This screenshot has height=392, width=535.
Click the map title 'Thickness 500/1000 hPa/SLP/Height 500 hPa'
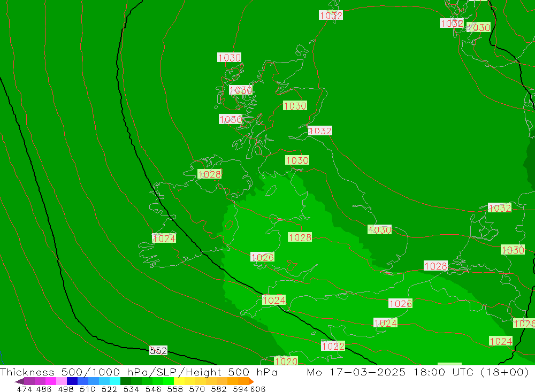[x=139, y=372]
